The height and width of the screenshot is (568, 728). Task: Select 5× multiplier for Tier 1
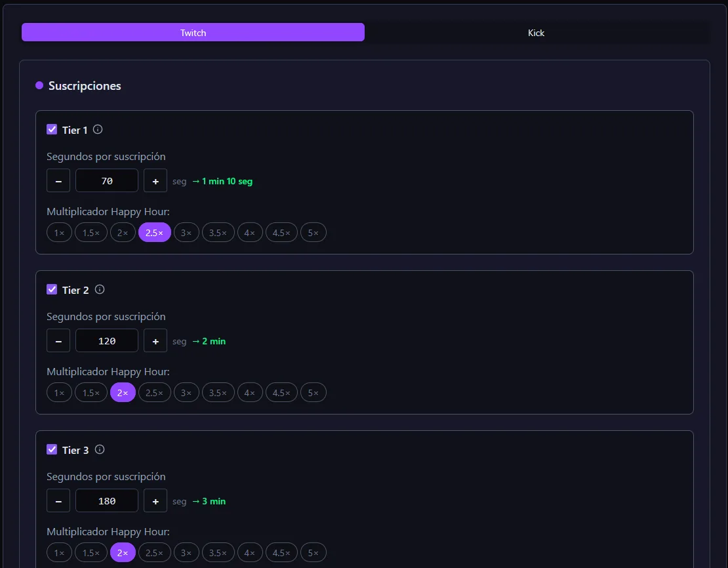tap(313, 233)
